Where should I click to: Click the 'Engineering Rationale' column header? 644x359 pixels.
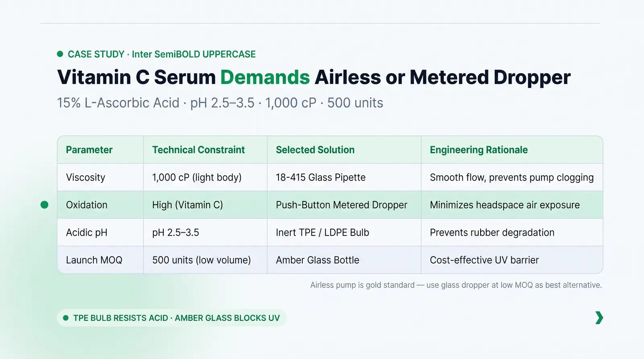click(512, 150)
